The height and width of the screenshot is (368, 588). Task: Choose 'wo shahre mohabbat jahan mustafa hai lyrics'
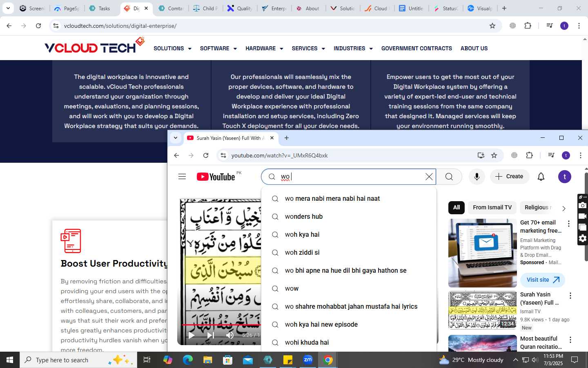point(349,306)
